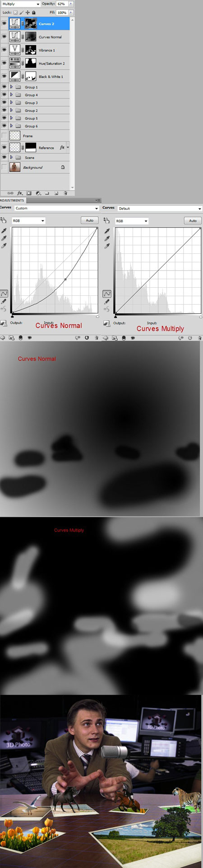Open the Fill slider arrow
The height and width of the screenshot is (868, 203).
pyautogui.click(x=71, y=13)
